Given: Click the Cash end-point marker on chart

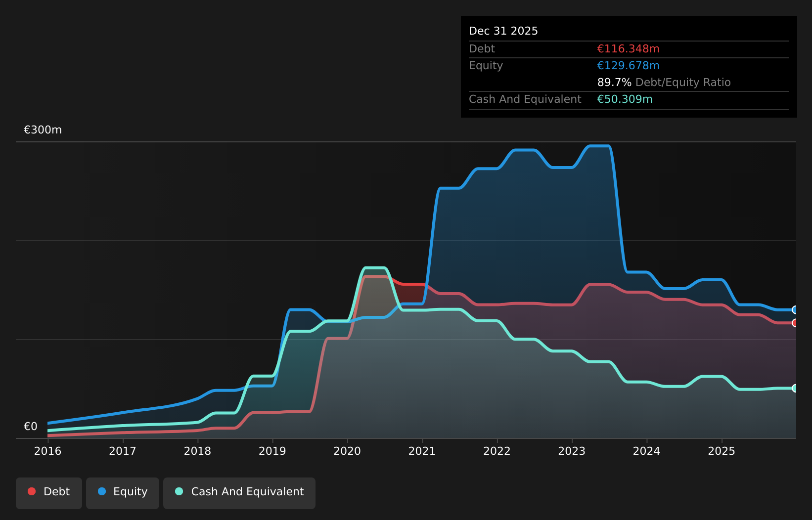Looking at the screenshot, I should pyautogui.click(x=795, y=388).
